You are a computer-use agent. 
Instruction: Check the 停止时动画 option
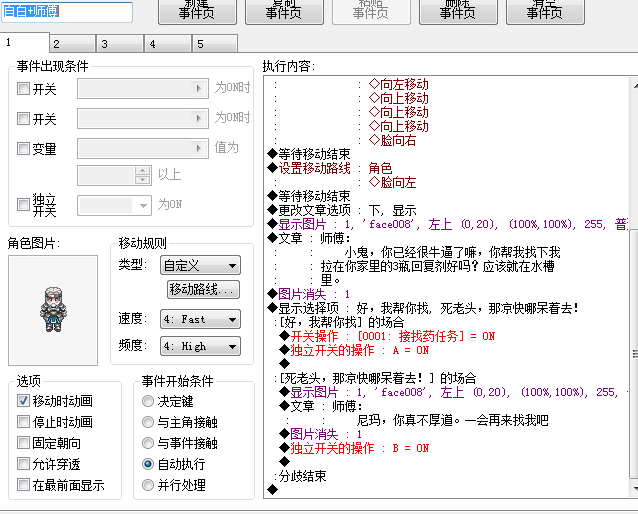[x=23, y=422]
